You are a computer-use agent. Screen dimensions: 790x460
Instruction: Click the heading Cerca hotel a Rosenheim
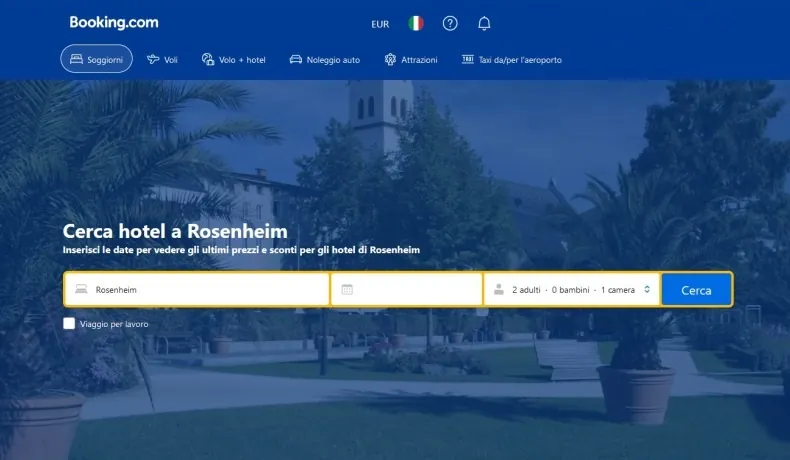175,231
